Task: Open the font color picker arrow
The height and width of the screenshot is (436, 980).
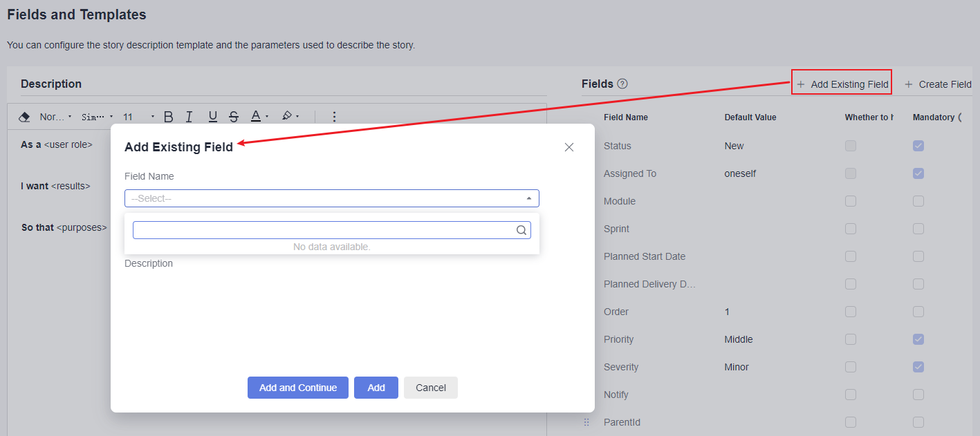Action: coord(267,117)
